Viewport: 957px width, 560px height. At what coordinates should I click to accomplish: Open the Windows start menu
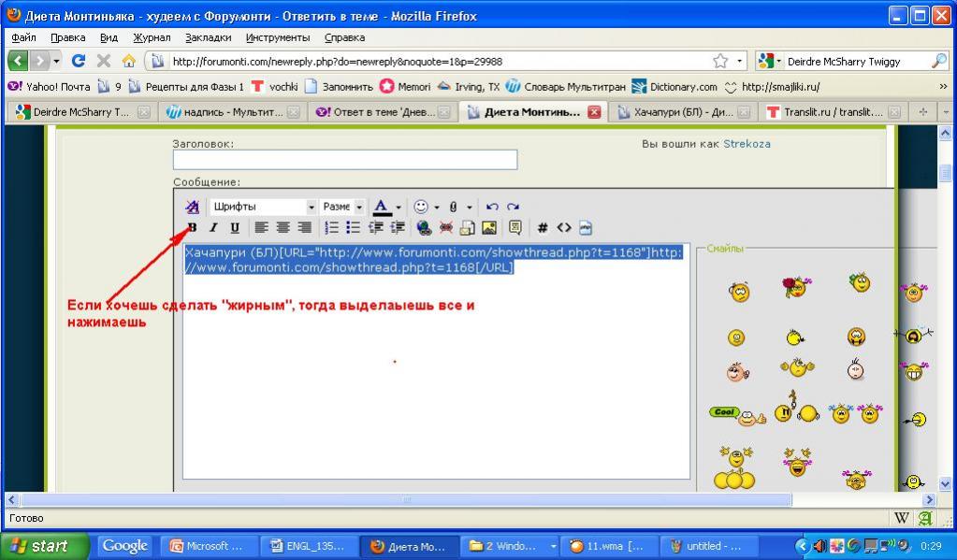[x=46, y=546]
